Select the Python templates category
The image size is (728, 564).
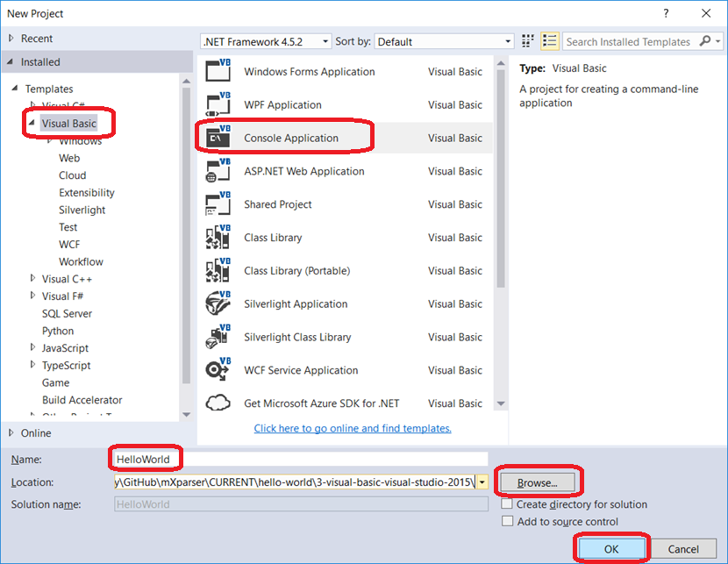click(x=58, y=331)
